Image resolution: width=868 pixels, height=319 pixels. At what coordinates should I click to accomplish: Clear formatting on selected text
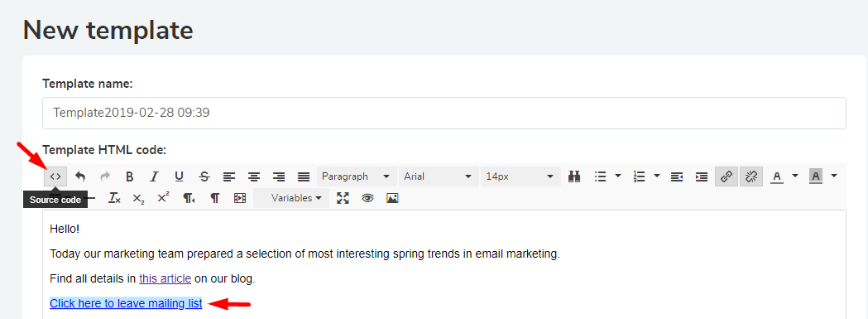[114, 198]
